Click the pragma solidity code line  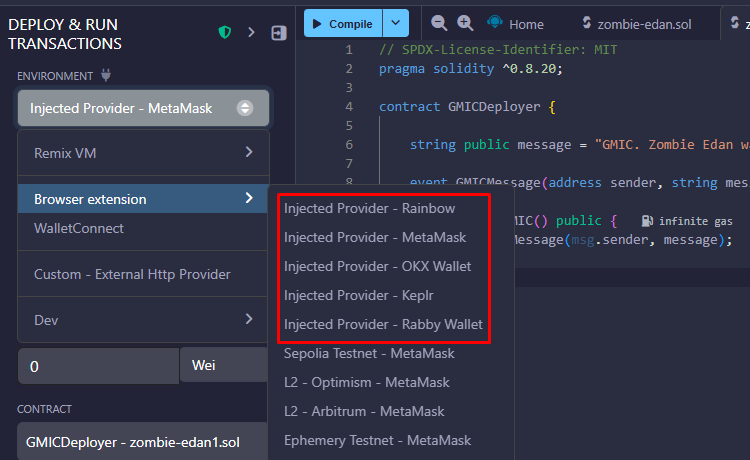[471, 69]
